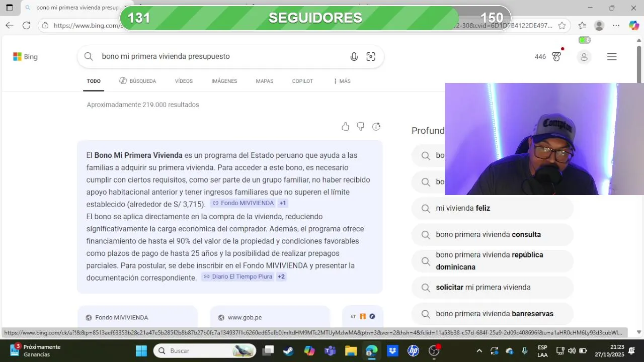Go back in the browser

click(x=9, y=25)
